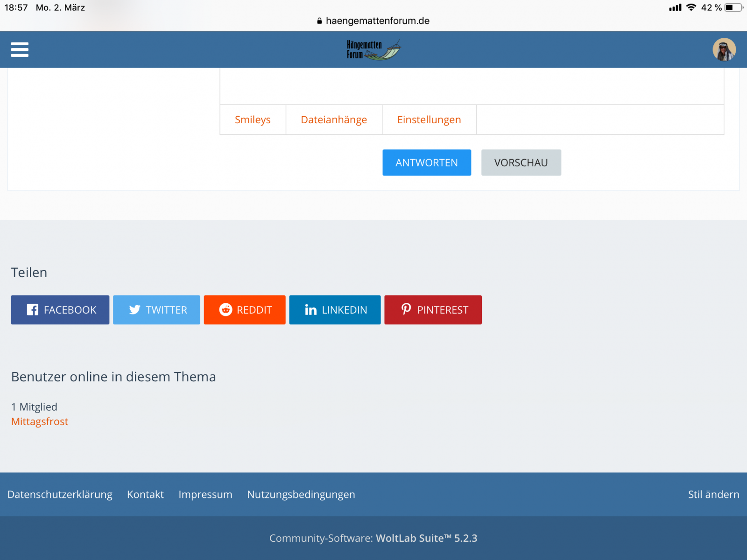This screenshot has width=747, height=560.
Task: Select the Einstellungen tab
Action: pyautogui.click(x=429, y=120)
